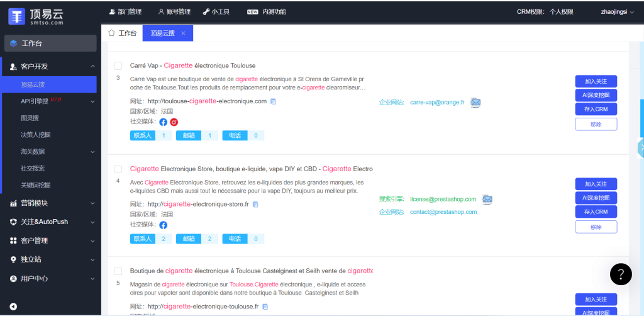Click the Facebook icon for Carré Vap
The image size is (644, 316).
pos(164,122)
